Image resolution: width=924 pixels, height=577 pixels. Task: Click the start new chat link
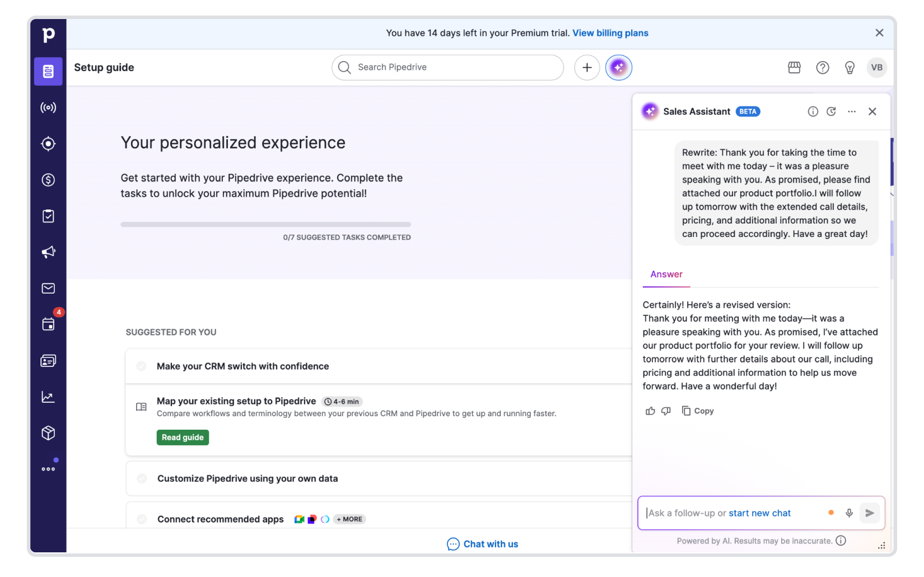[759, 513]
